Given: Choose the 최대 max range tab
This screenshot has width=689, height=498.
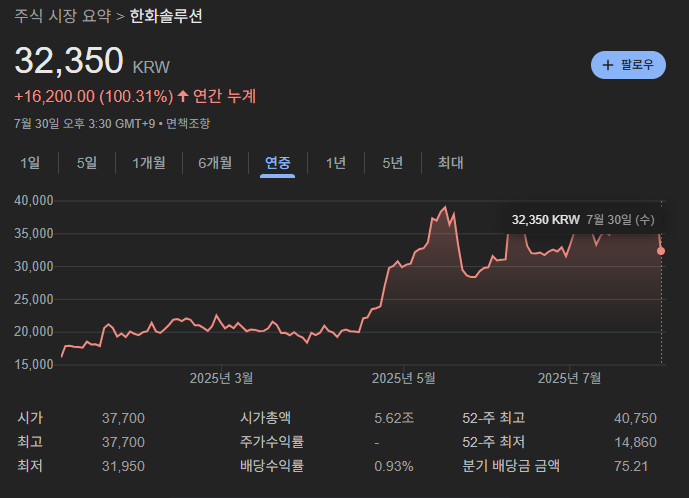Looking at the screenshot, I should tap(450, 163).
